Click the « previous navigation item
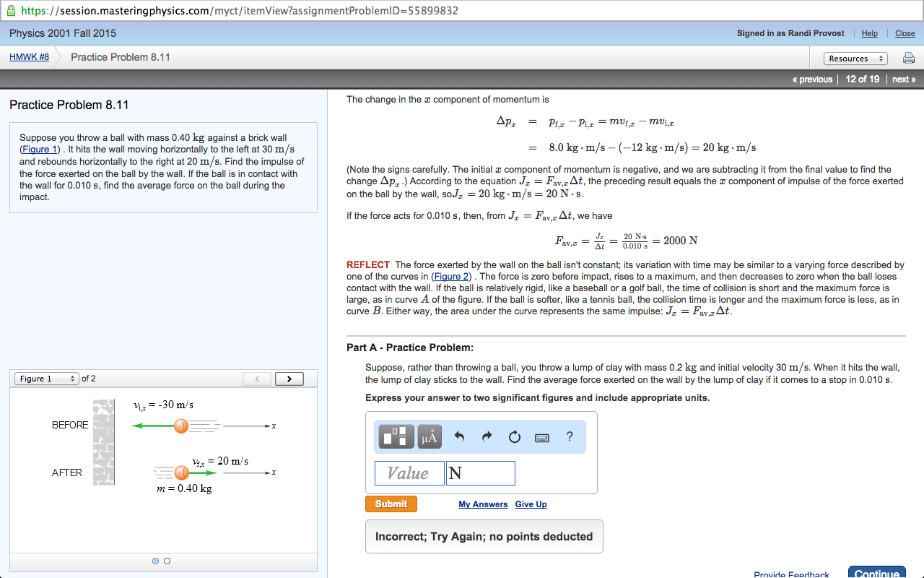Image resolution: width=924 pixels, height=578 pixels. point(812,79)
